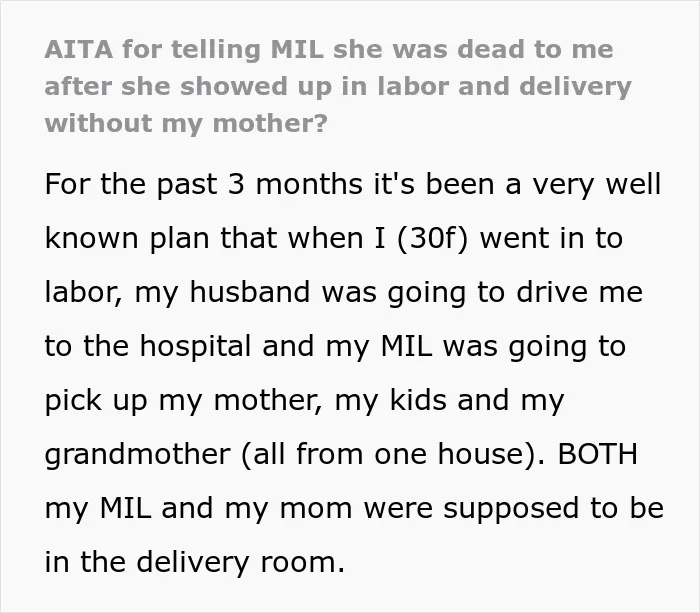Click the words "known plan" in the post
700x613 pixels.
(x=127, y=238)
